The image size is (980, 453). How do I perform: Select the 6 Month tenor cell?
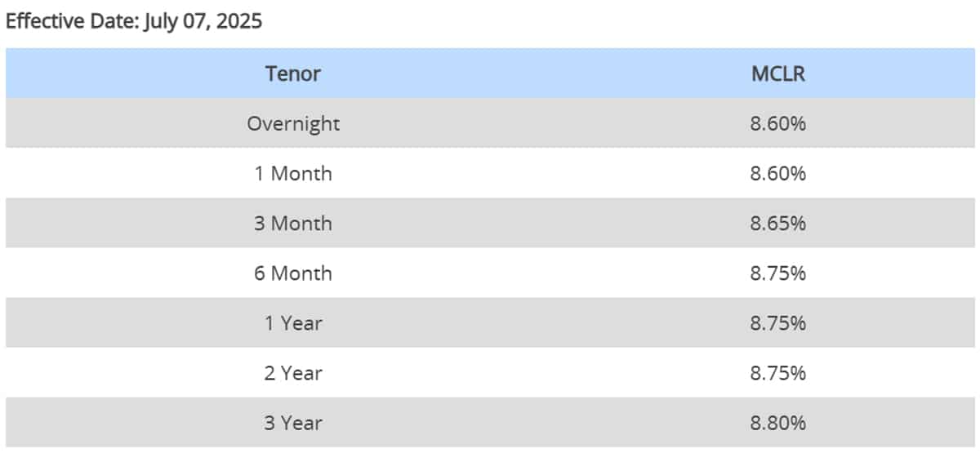tap(292, 273)
